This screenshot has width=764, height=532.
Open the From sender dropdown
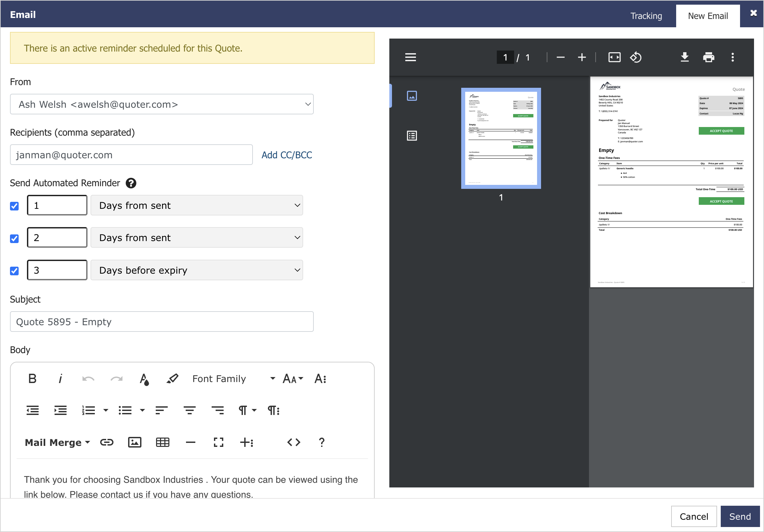pyautogui.click(x=162, y=104)
